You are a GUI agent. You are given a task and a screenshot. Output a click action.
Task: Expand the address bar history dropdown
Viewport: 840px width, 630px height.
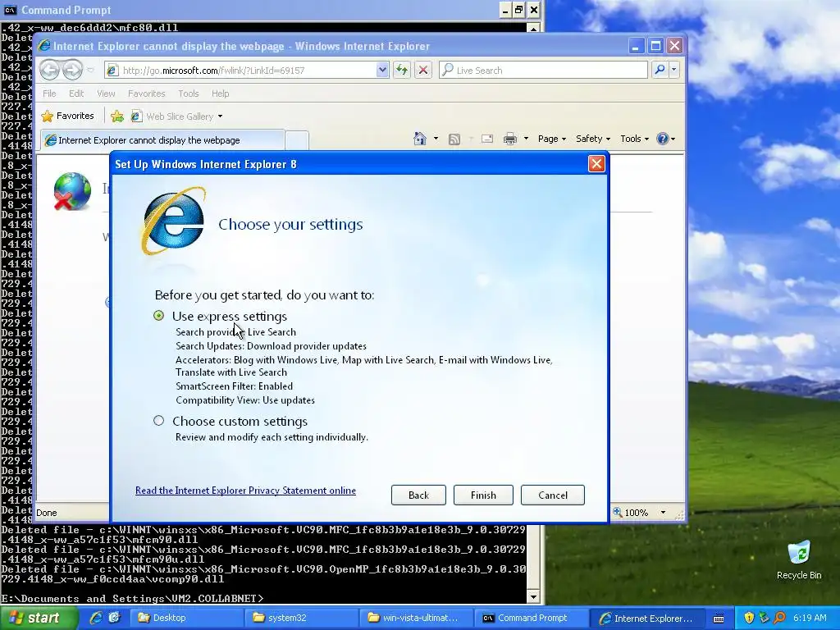382,71
